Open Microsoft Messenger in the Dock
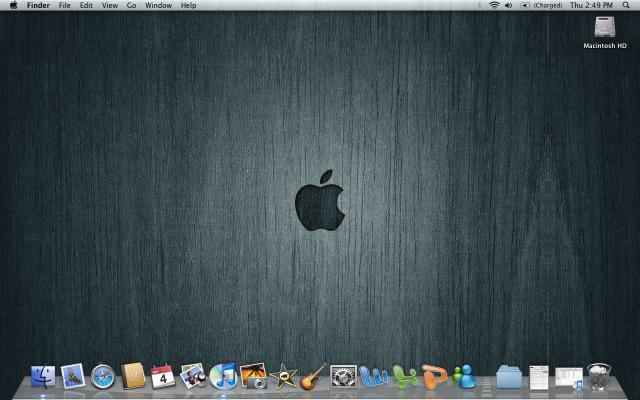Screen dimensions: 640x400 click(464, 376)
